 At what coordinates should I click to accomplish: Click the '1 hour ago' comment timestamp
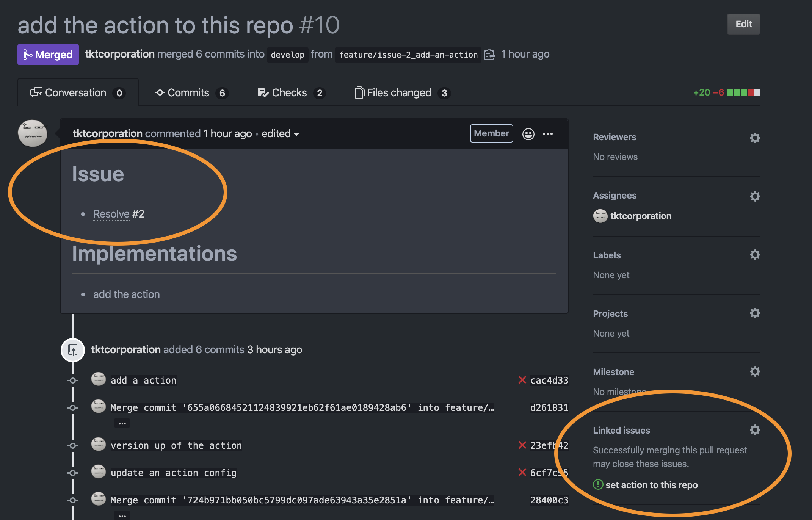[227, 134]
